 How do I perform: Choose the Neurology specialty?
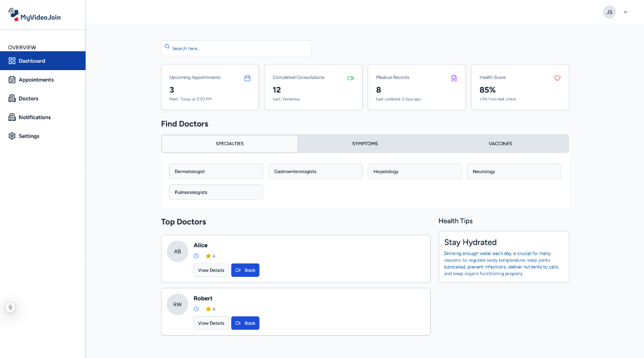pyautogui.click(x=514, y=172)
